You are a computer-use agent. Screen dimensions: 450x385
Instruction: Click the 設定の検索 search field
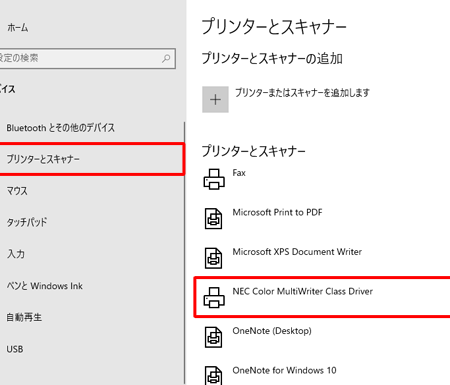pyautogui.click(x=87, y=59)
